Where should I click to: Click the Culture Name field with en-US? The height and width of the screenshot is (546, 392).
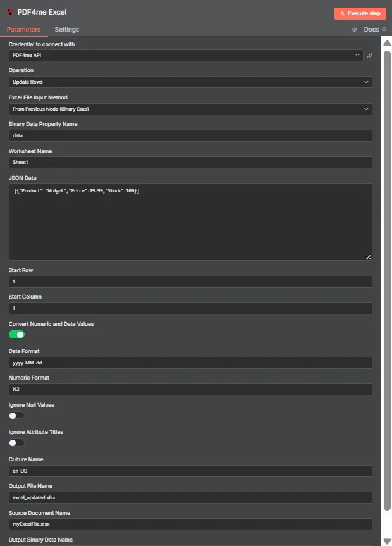click(x=190, y=471)
